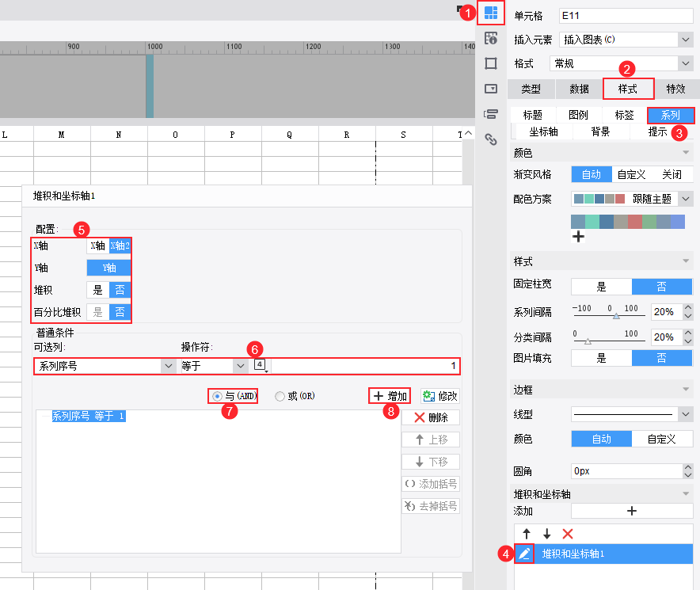Open the widget settings panel icon

pos(491,89)
